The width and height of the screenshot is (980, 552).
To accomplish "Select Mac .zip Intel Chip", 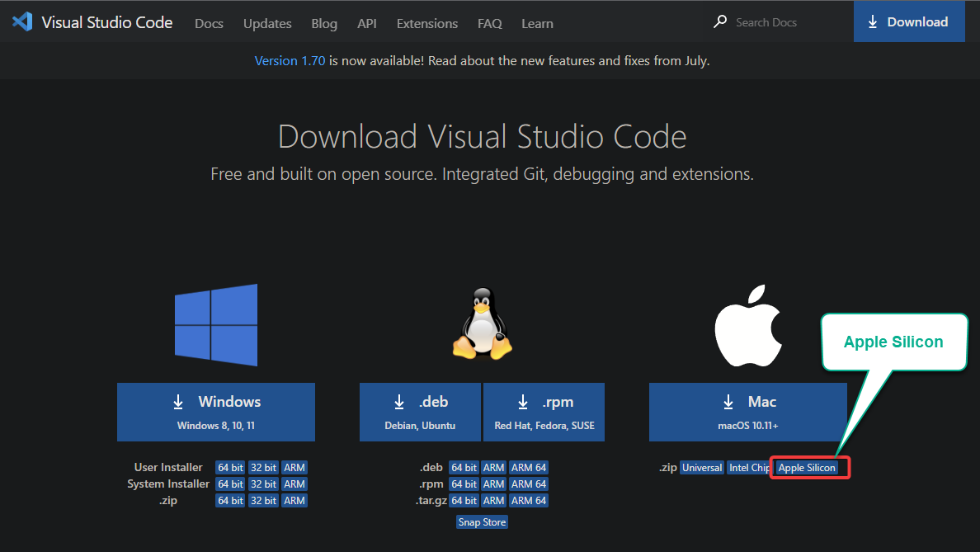I will pos(749,468).
